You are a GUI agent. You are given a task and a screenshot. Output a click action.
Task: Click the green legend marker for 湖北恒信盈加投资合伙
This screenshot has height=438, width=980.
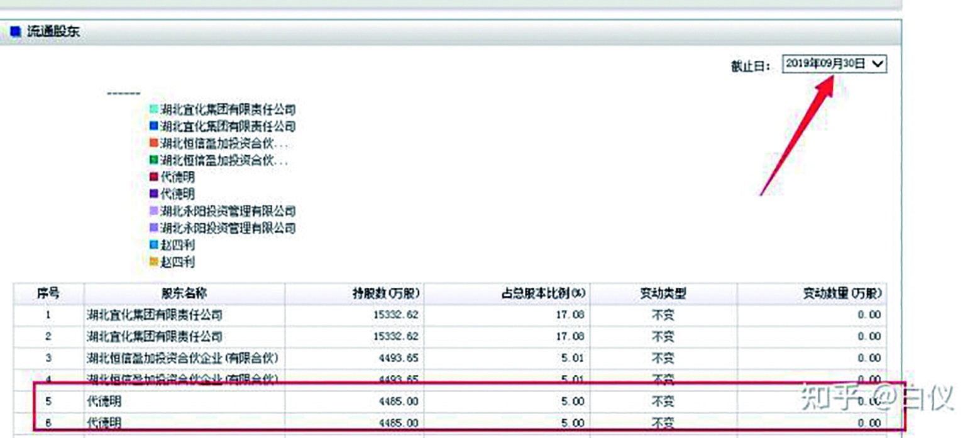[x=153, y=160]
